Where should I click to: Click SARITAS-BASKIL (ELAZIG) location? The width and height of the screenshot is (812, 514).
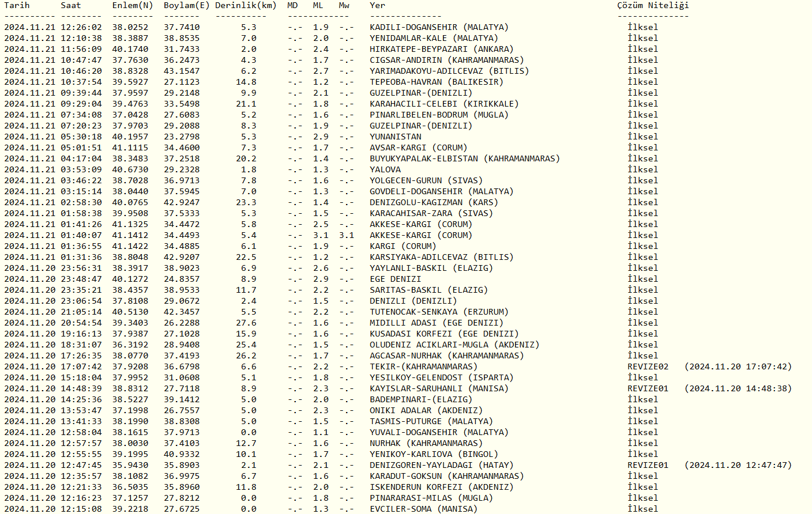tap(428, 290)
